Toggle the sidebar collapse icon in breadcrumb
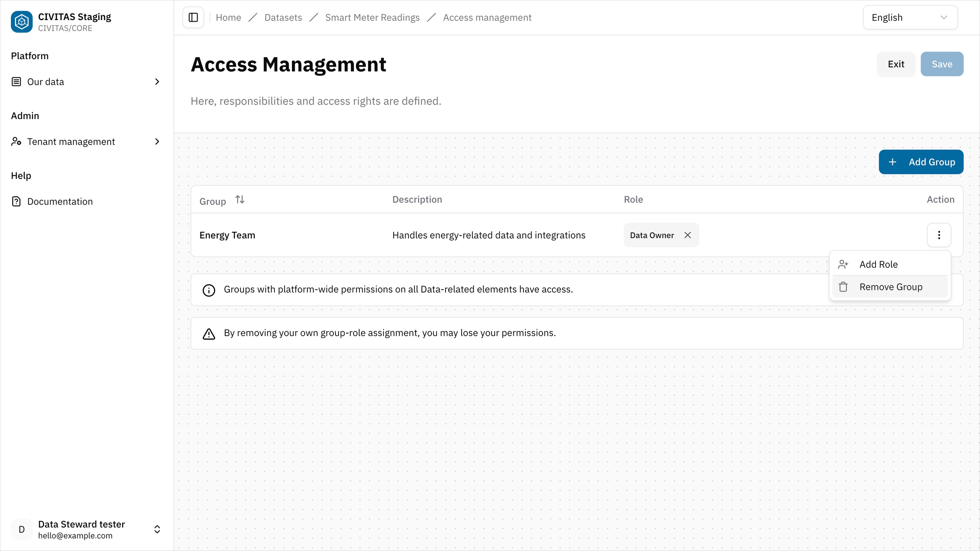This screenshot has width=980, height=551. click(193, 17)
